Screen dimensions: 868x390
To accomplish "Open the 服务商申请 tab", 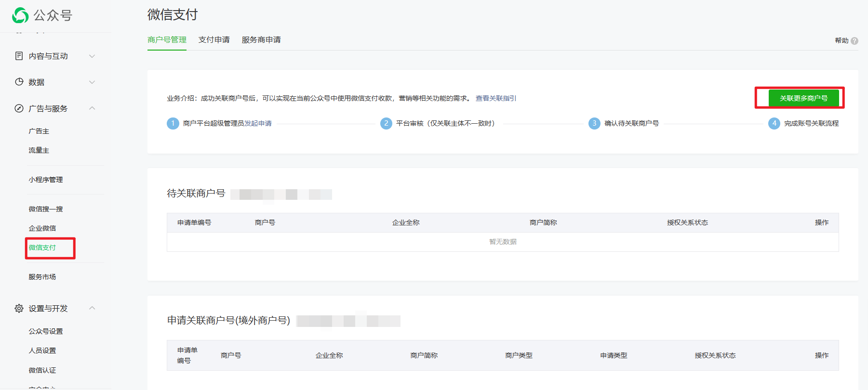I will (x=261, y=40).
